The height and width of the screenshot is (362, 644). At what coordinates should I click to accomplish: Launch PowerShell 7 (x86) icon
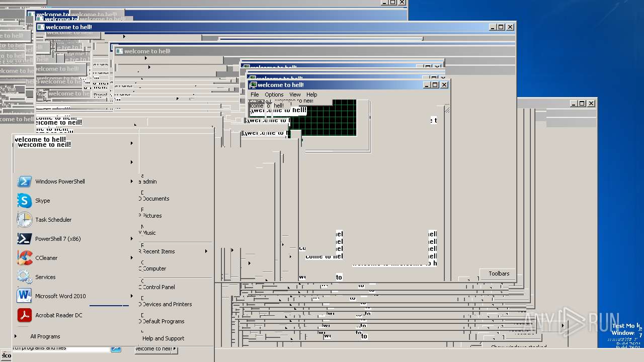point(25,239)
